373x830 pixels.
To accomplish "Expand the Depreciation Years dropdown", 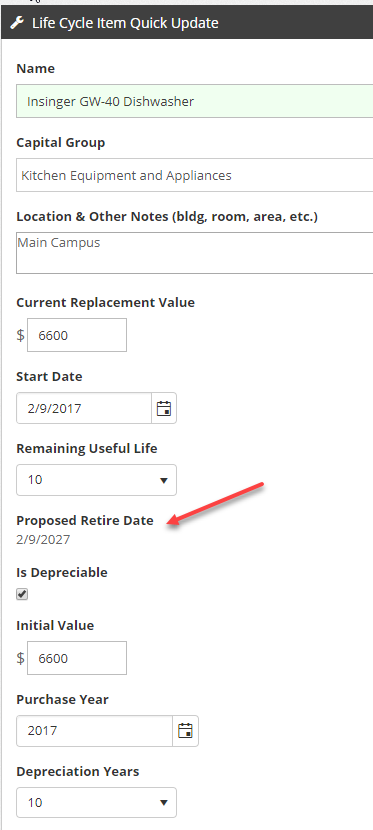I will pyautogui.click(x=96, y=803).
